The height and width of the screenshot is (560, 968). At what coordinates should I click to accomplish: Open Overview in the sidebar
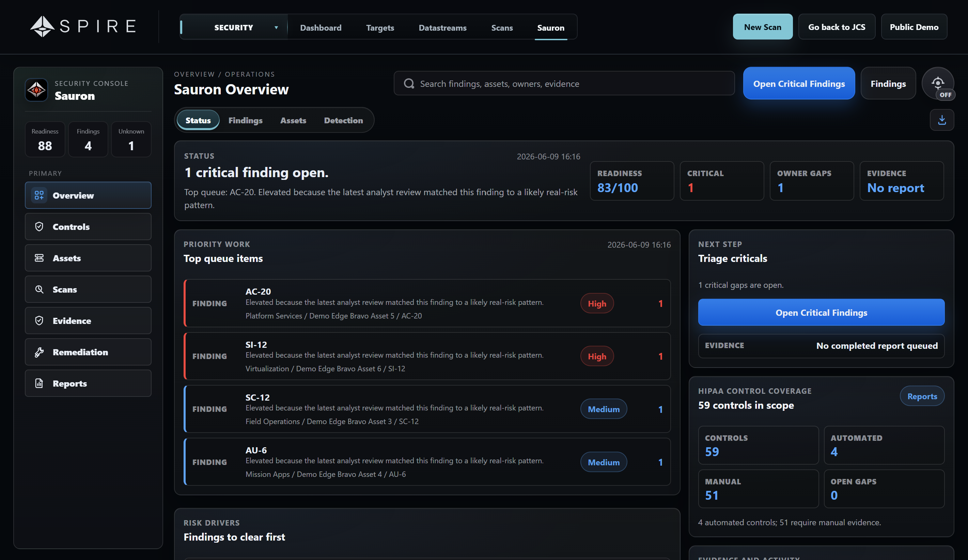[88, 195]
